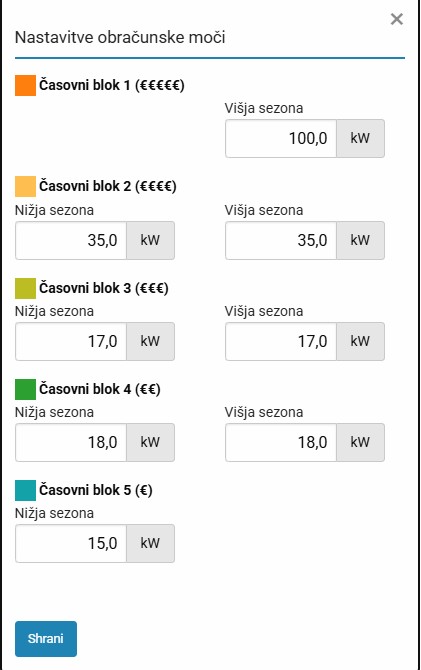Click the kW unit of Blok 1
This screenshot has height=670, width=421.
(360, 138)
